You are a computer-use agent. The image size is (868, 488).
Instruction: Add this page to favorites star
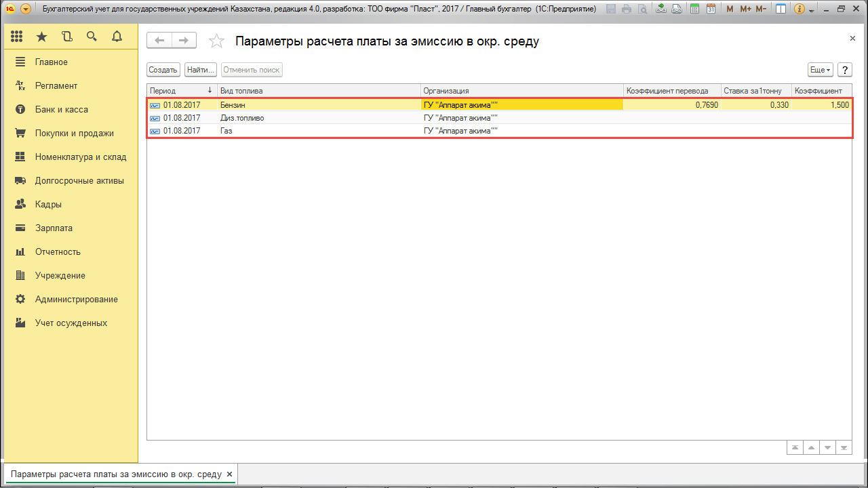216,41
